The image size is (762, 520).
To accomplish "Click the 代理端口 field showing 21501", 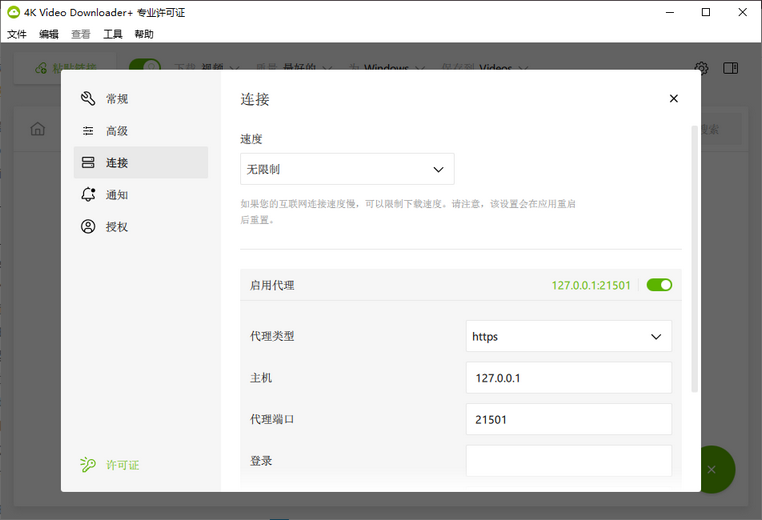I will 568,420.
